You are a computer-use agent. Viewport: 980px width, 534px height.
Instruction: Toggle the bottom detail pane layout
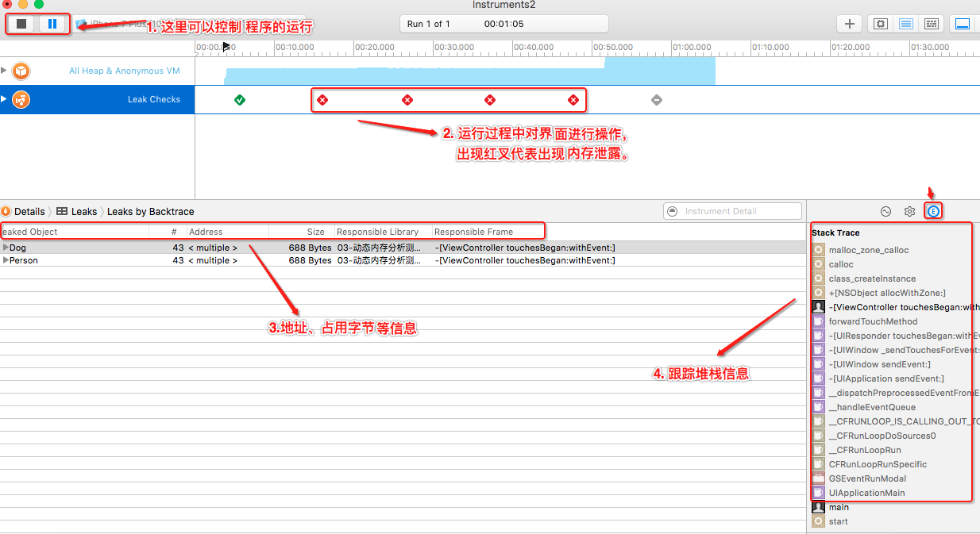click(x=962, y=23)
